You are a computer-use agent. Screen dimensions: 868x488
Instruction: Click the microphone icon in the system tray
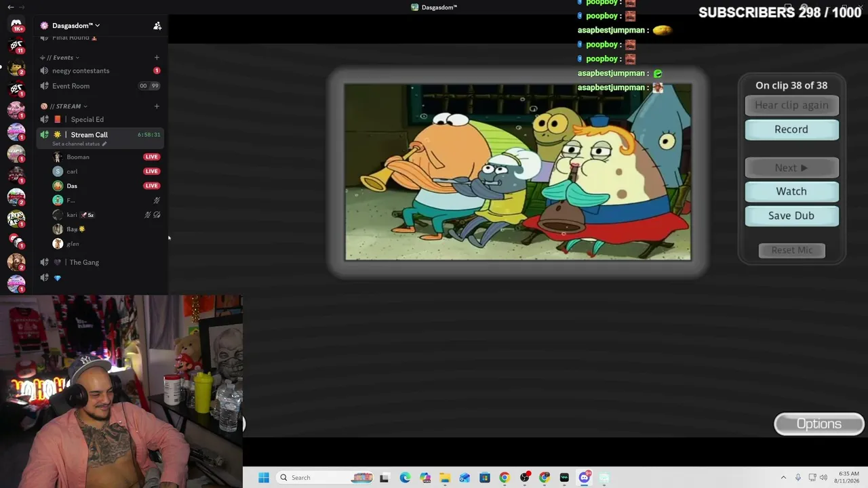[x=798, y=478]
